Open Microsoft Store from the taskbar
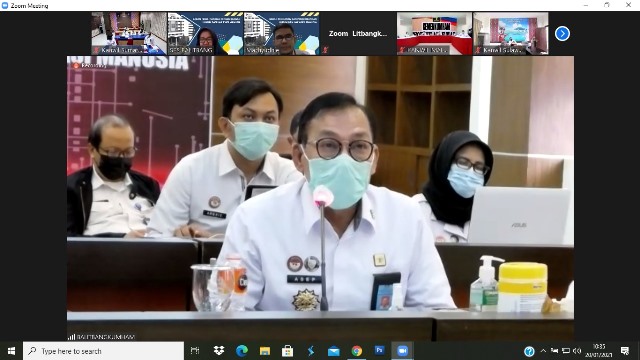Image resolution: width=640 pixels, height=360 pixels. [287, 351]
